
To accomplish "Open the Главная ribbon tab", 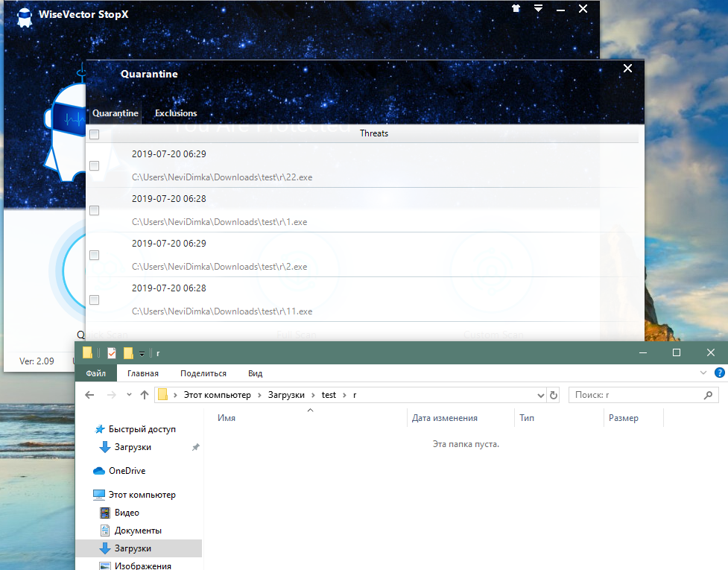I will (143, 373).
